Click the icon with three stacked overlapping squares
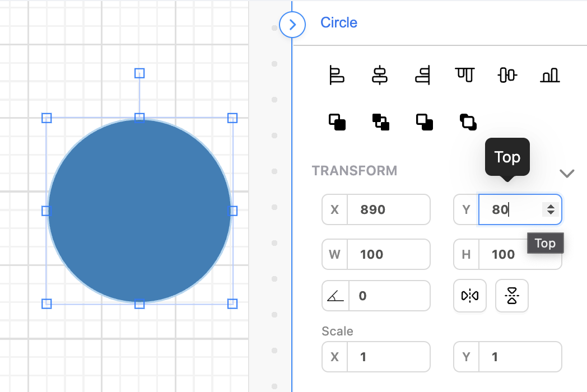587x392 pixels. [x=381, y=122]
